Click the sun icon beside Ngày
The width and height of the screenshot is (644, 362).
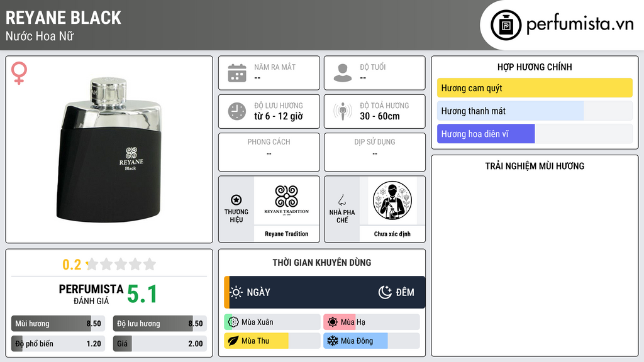236,292
